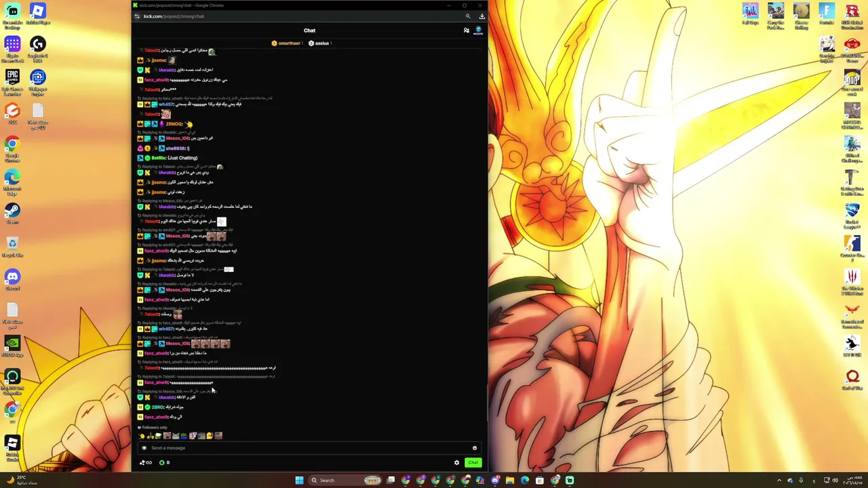Open File Explorer from taskbar
Image resolution: width=868 pixels, height=488 pixels.
click(x=510, y=480)
